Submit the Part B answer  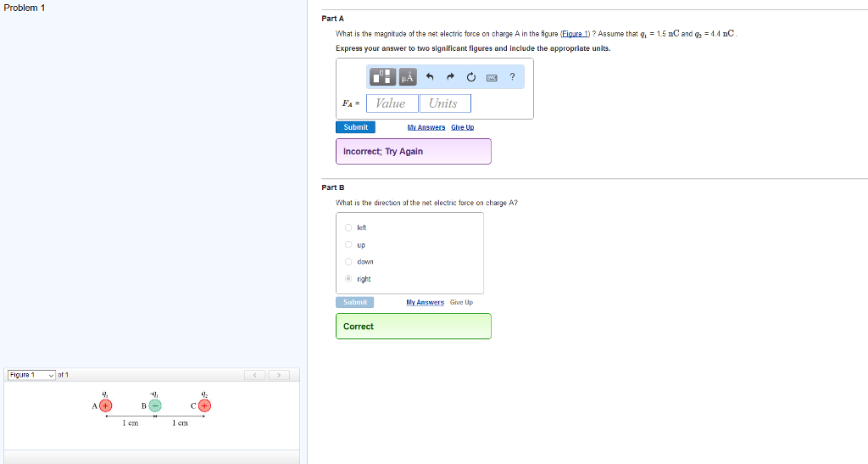pos(355,302)
